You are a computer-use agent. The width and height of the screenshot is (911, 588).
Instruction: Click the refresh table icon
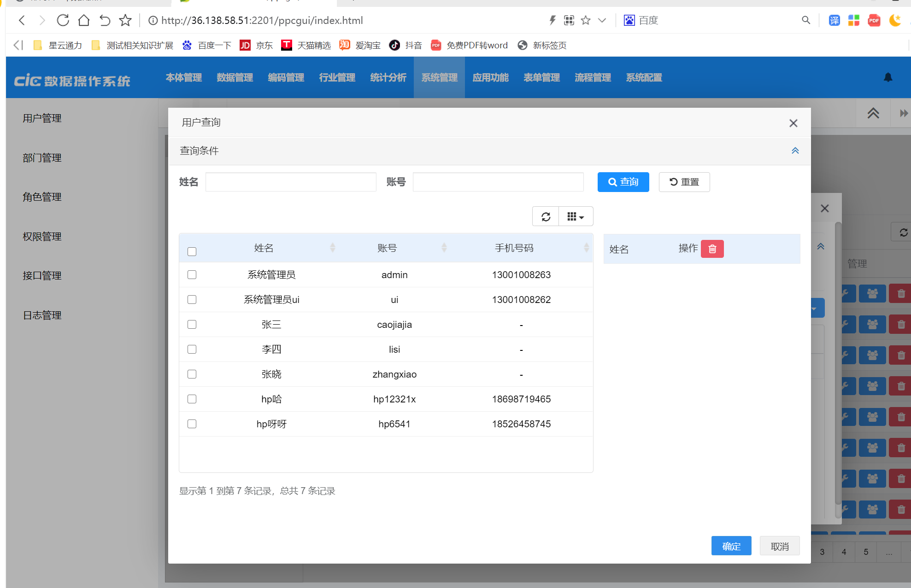pyautogui.click(x=546, y=217)
